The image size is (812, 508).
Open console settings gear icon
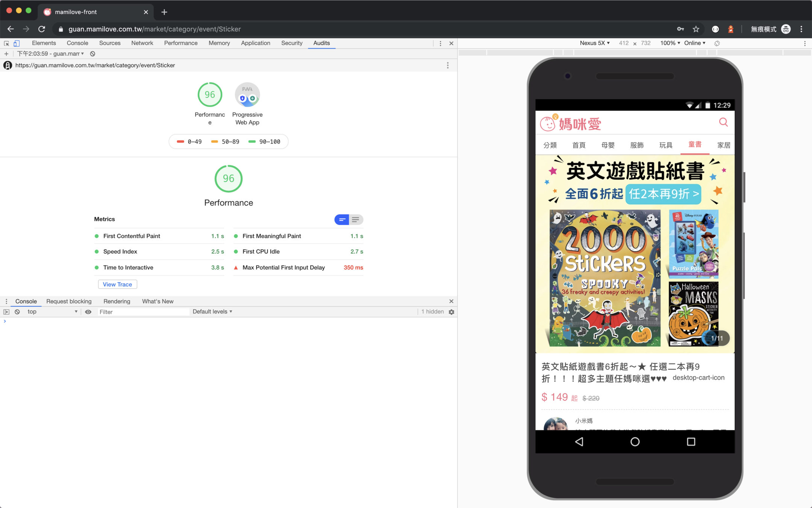coord(451,312)
